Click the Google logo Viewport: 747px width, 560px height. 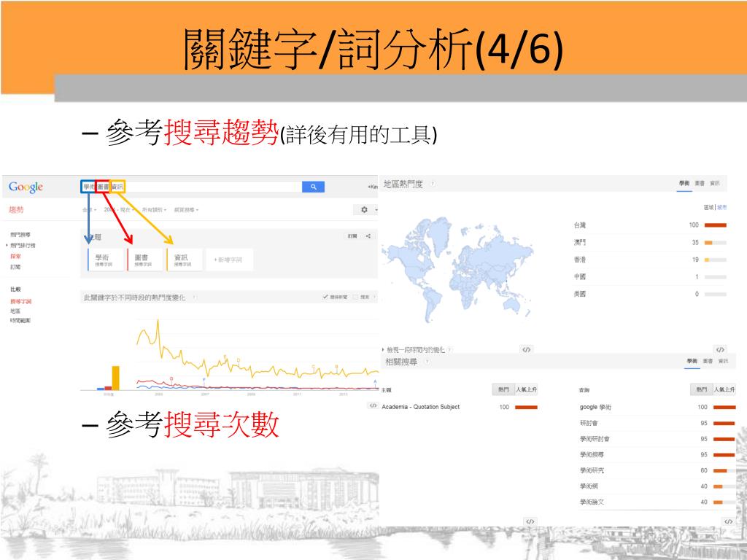(26, 187)
